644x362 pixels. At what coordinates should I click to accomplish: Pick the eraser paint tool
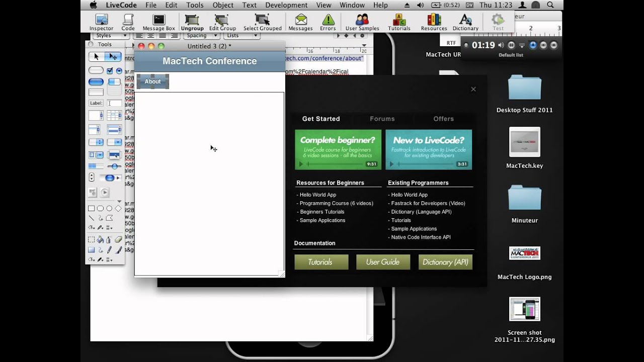118,240
